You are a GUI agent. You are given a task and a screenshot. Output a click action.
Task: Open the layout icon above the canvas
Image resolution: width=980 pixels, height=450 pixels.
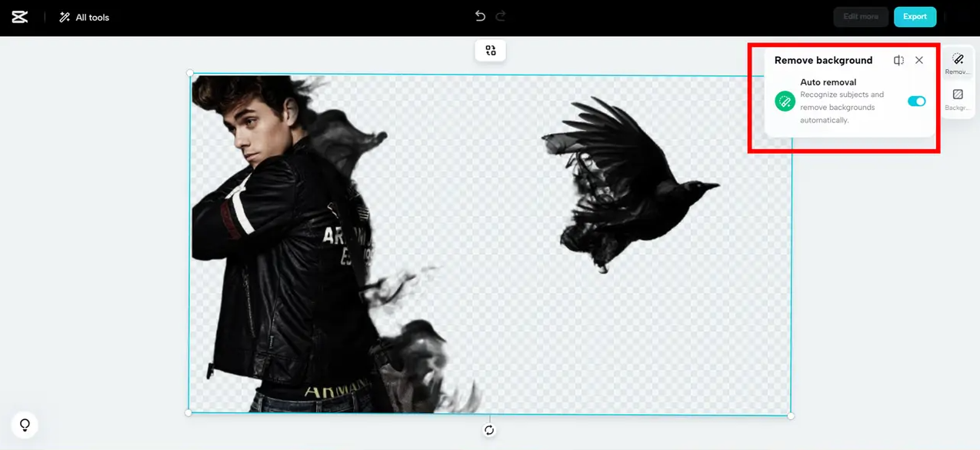[490, 51]
